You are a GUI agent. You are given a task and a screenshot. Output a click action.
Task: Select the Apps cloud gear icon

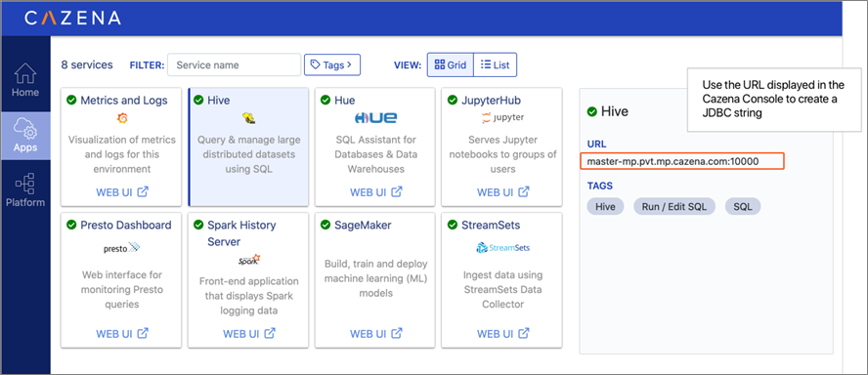pyautogui.click(x=25, y=129)
